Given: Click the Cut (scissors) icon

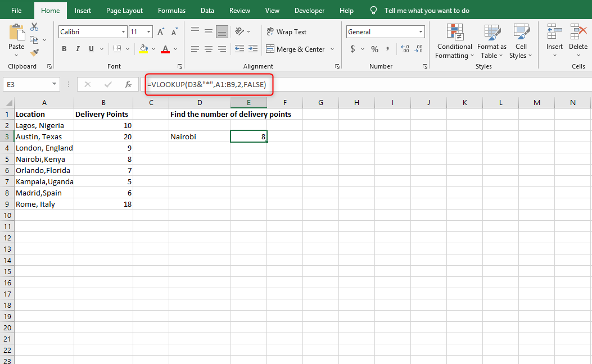Looking at the screenshot, I should pos(34,26).
